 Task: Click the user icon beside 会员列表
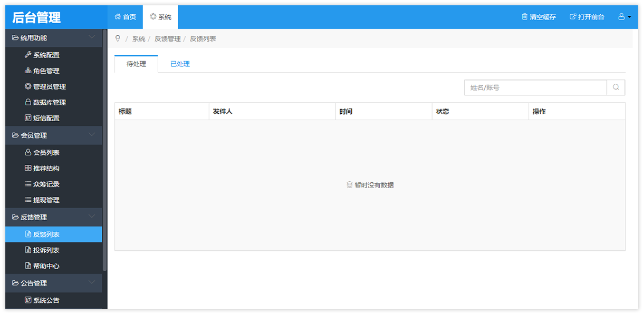(x=28, y=152)
